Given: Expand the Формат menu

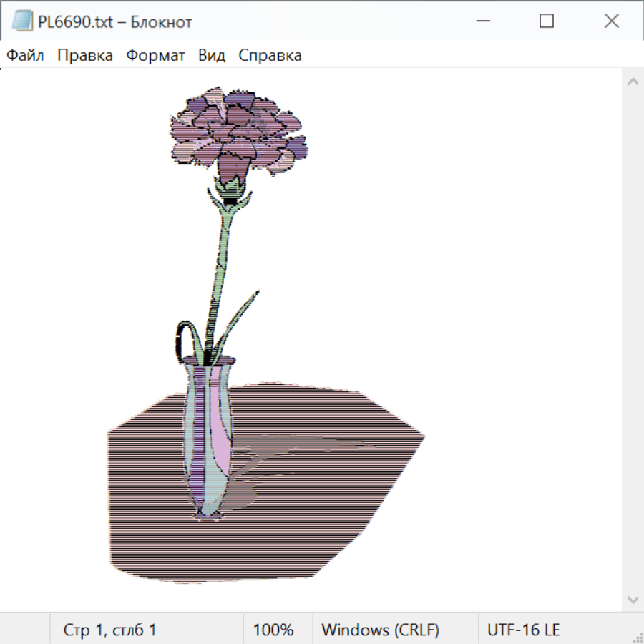Looking at the screenshot, I should pyautogui.click(x=155, y=55).
